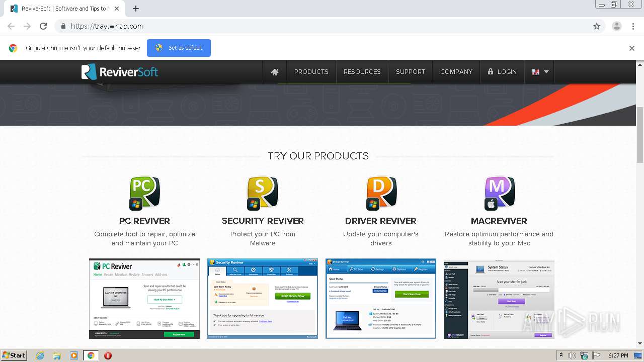Viewport: 644px width, 362px height.
Task: Click the ReviverSoft logo
Action: tap(120, 72)
